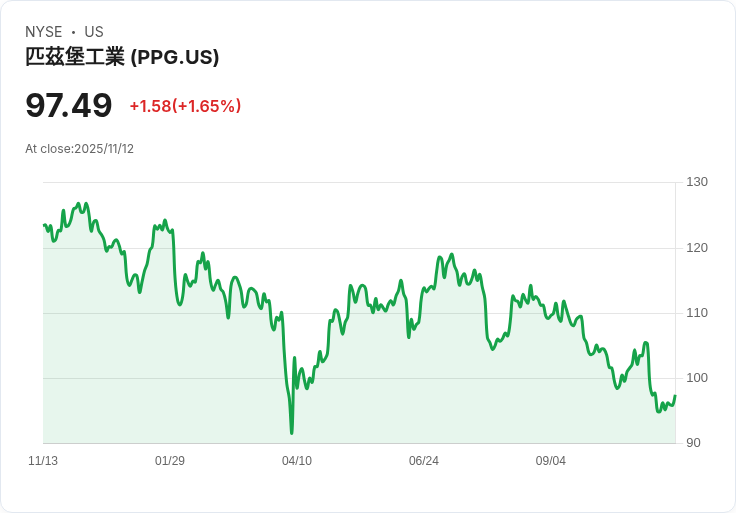Screen dimensions: 736x513
Task: Click the 130 y-axis price label
Action: point(697,182)
